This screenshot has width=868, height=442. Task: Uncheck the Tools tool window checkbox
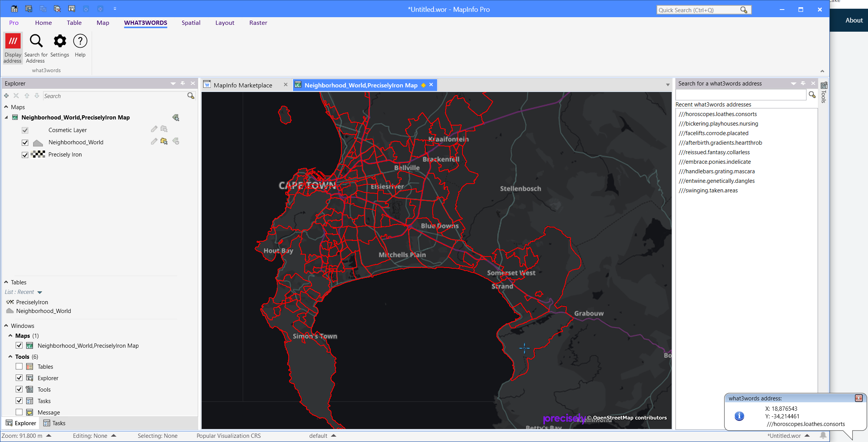click(19, 389)
